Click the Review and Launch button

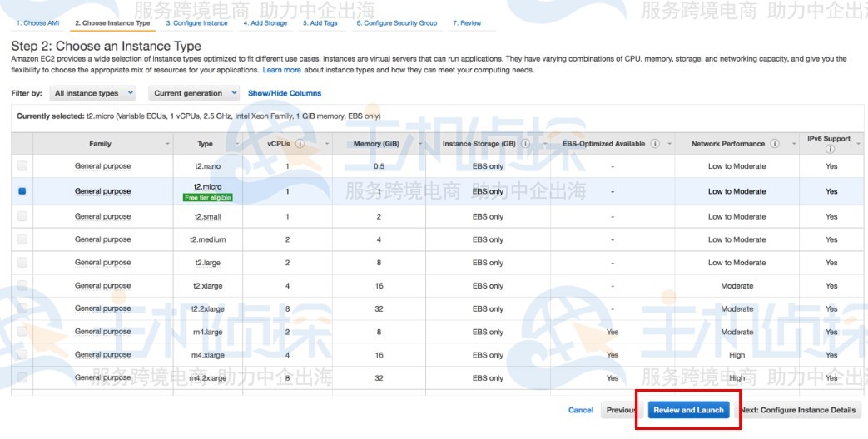click(688, 410)
